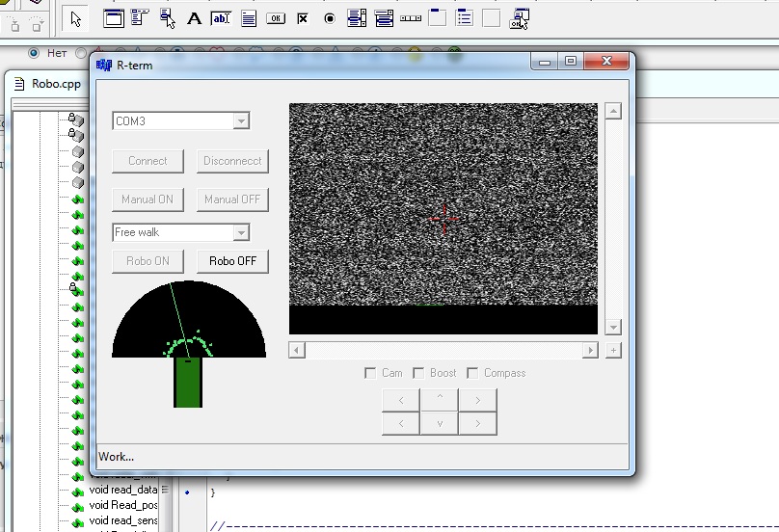
Task: Open the COM3 port dropdown
Action: (x=241, y=121)
